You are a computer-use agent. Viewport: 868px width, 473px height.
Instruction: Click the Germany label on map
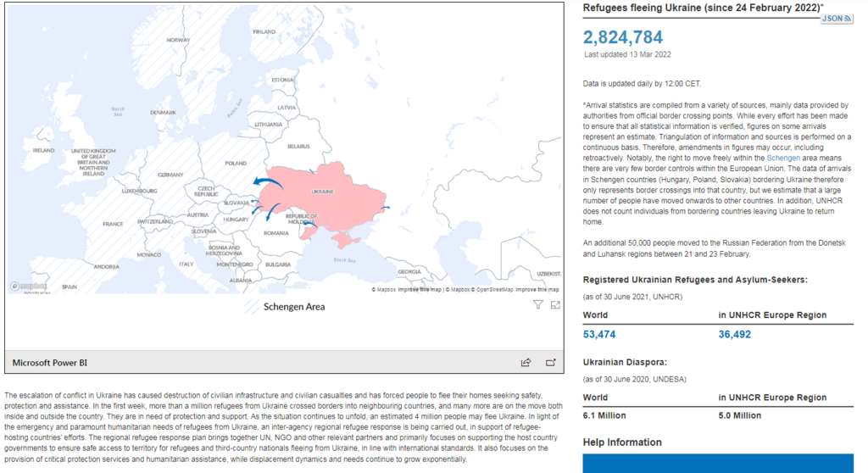pos(170,175)
